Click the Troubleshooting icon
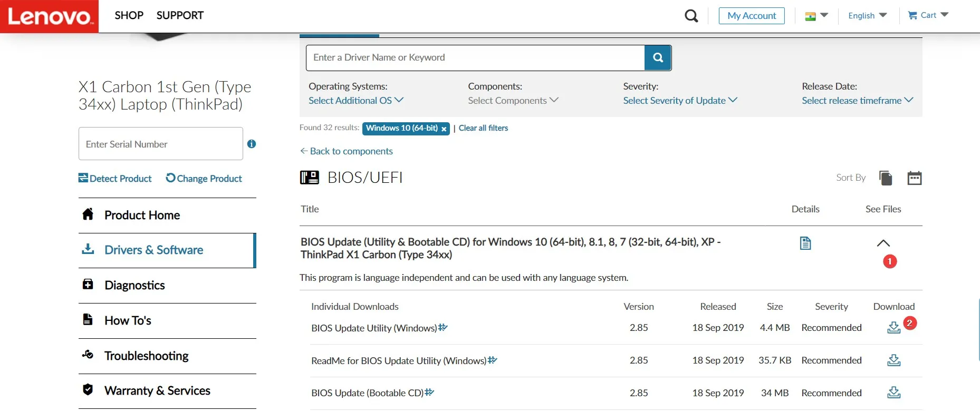Viewport: 980px width, 411px height. (88, 355)
